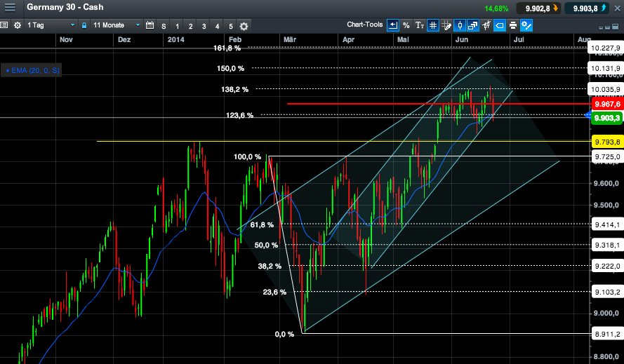Toggle the scroll-to-latest arrow tool
624x364 pixels.
coord(393,25)
